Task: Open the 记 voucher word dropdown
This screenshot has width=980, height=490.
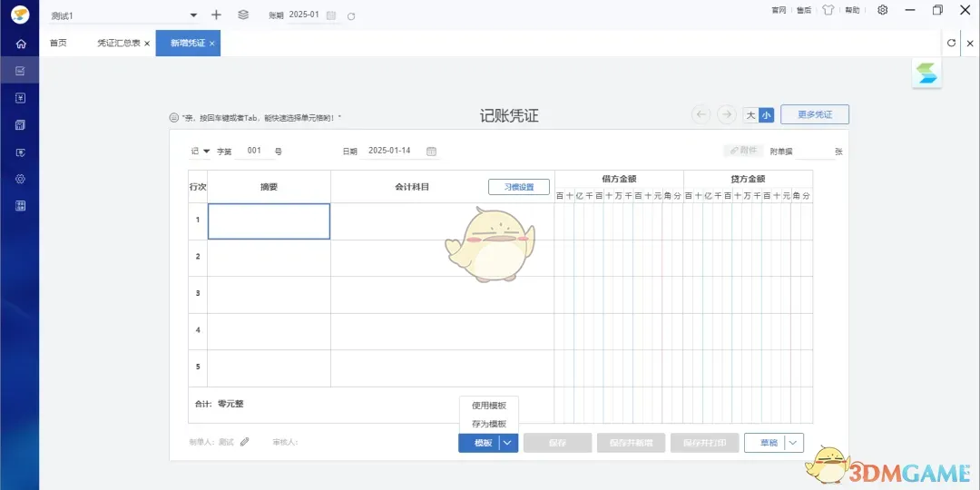Action: click(x=206, y=152)
